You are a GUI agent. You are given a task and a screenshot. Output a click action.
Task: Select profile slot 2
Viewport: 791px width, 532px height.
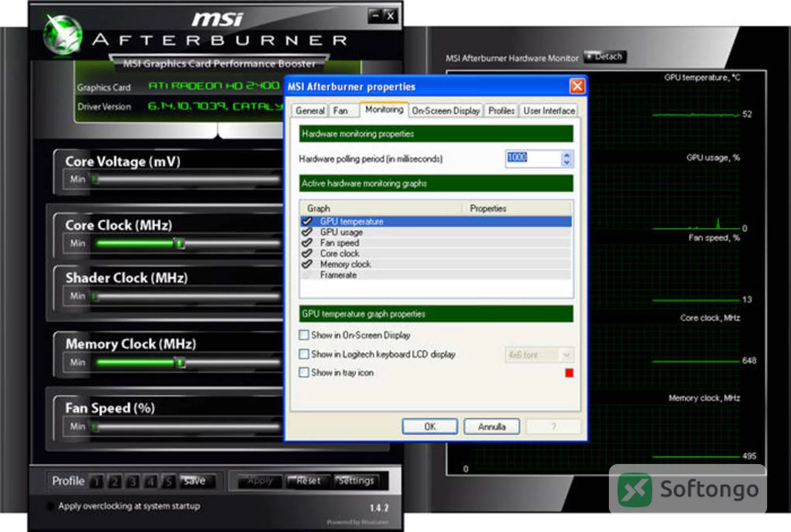click(115, 481)
